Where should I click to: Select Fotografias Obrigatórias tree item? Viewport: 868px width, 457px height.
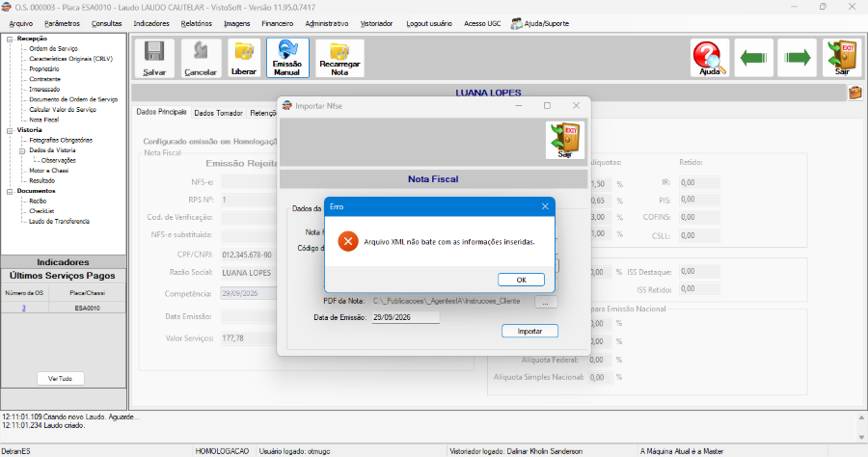tap(61, 140)
